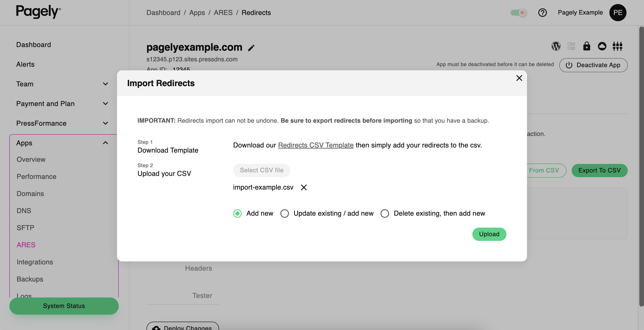Go to Apps Overview
Viewport: 644px width, 330px height.
(x=31, y=159)
